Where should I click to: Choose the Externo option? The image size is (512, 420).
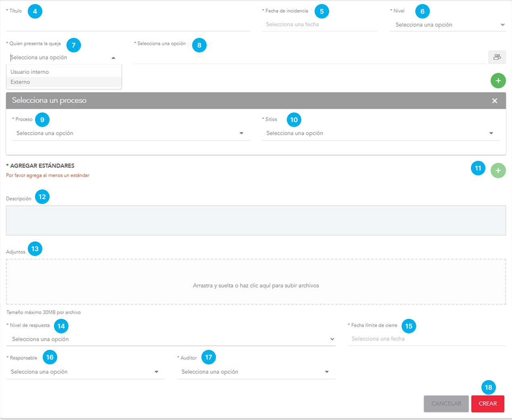click(x=21, y=82)
